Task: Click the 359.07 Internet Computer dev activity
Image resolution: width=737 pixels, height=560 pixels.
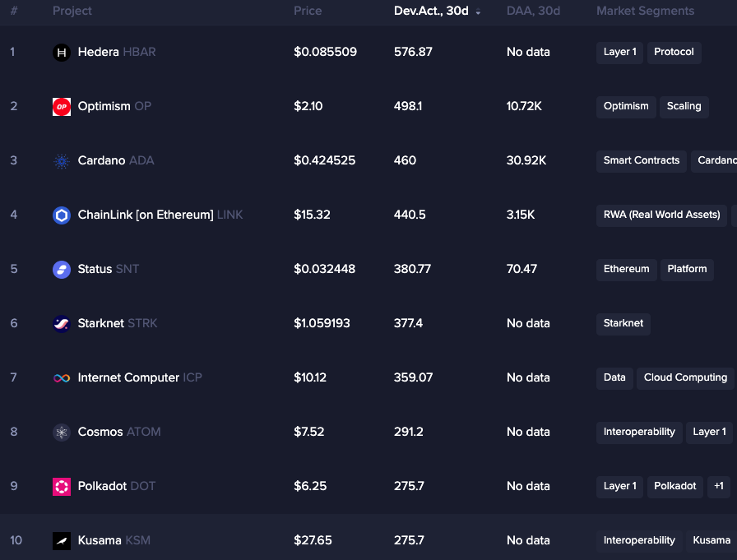Action: click(413, 377)
